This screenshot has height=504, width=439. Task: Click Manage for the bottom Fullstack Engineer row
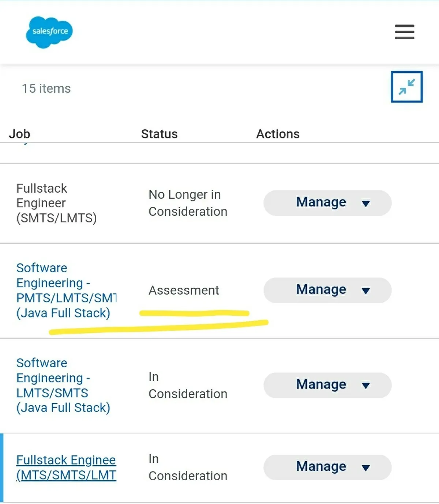(321, 467)
